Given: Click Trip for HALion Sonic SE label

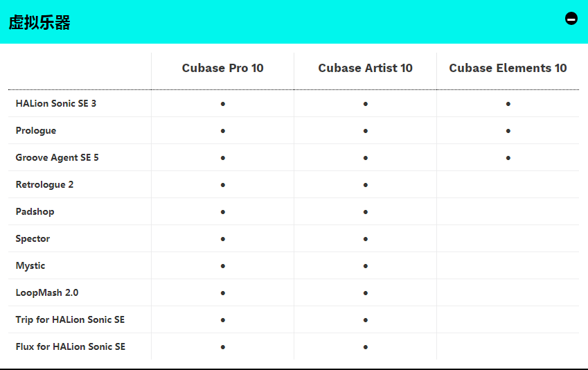Looking at the screenshot, I should coord(70,319).
